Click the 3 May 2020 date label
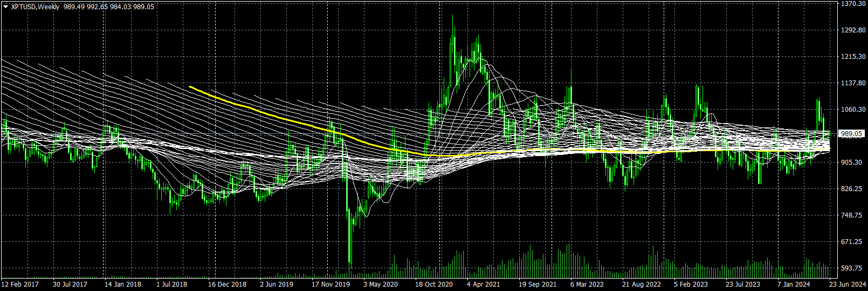This screenshot has height=291, width=868. (381, 284)
